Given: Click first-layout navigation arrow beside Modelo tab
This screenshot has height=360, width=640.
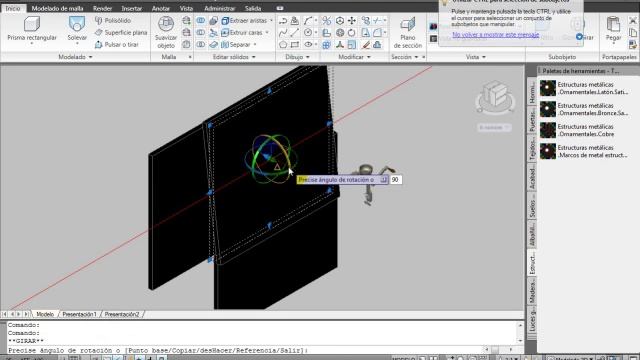Looking at the screenshot, I should (x=4, y=314).
